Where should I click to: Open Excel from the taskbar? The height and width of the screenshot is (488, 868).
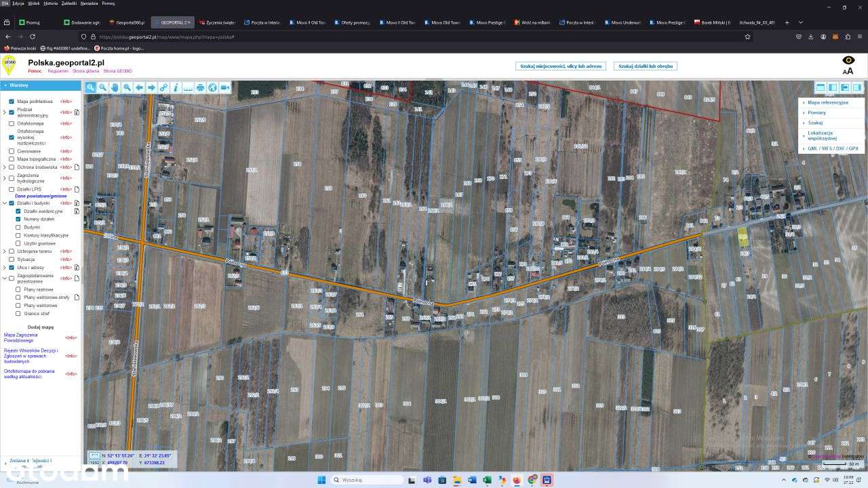click(x=487, y=480)
